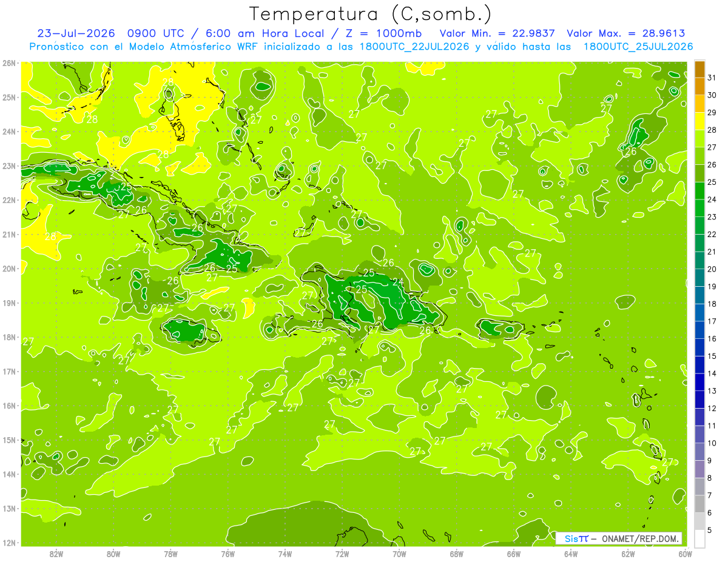The height and width of the screenshot is (562, 728).
Task: Click the 64W longitude axis label
Action: pyautogui.click(x=571, y=554)
